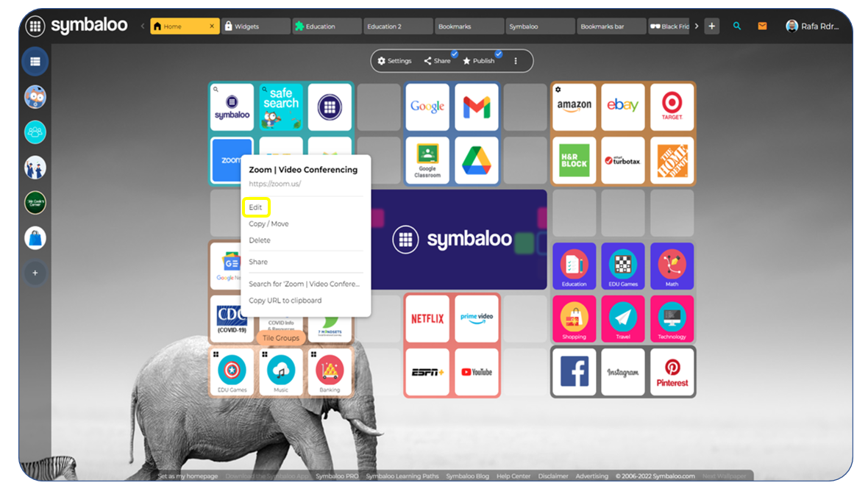Open the Google Drive tile
The image size is (868, 491).
477,160
